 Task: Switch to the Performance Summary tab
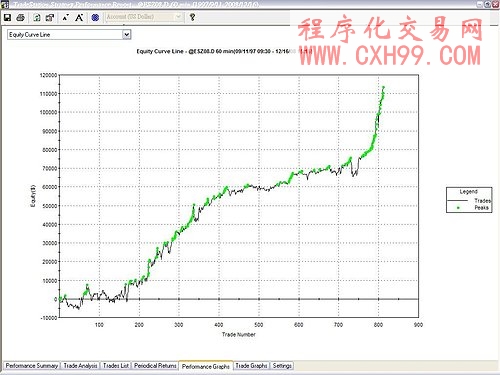tap(32, 366)
